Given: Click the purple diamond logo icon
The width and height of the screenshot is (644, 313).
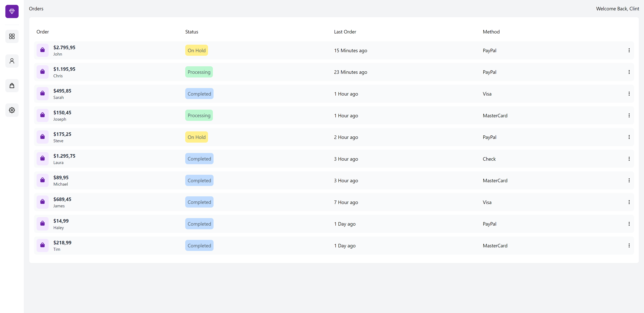Looking at the screenshot, I should (x=12, y=12).
